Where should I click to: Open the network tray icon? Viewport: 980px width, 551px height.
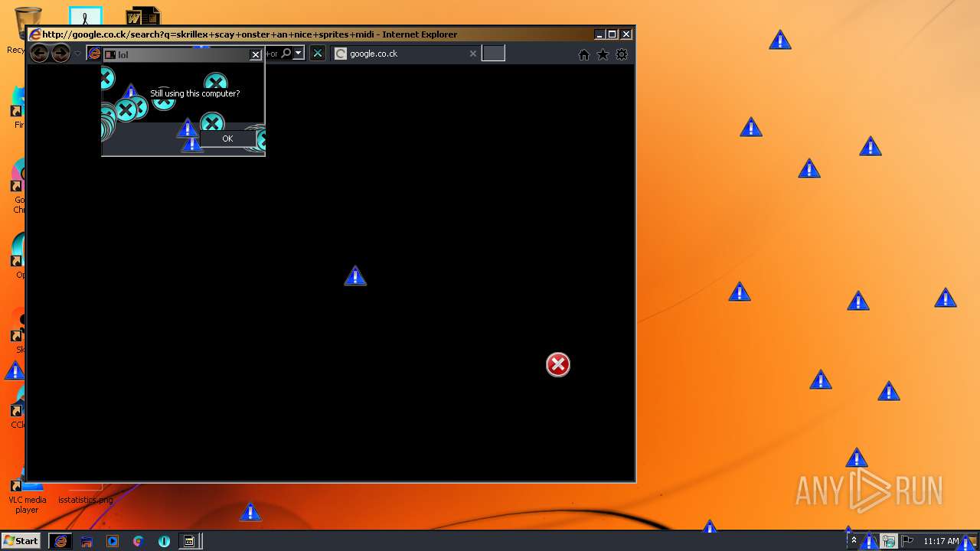[889, 541]
